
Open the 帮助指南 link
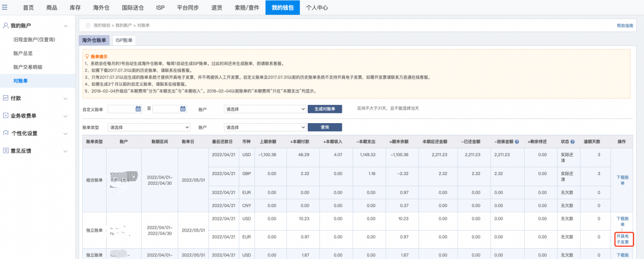[x=625, y=25]
